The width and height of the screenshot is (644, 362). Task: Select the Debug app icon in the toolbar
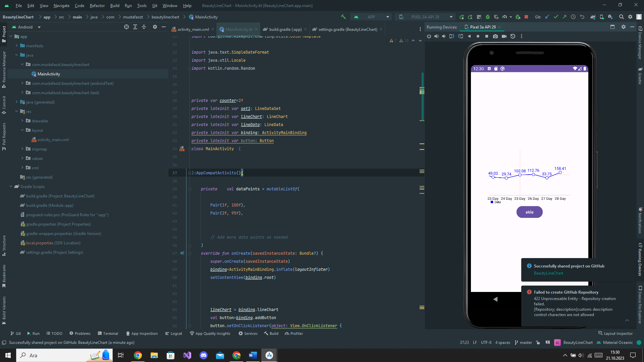click(487, 17)
